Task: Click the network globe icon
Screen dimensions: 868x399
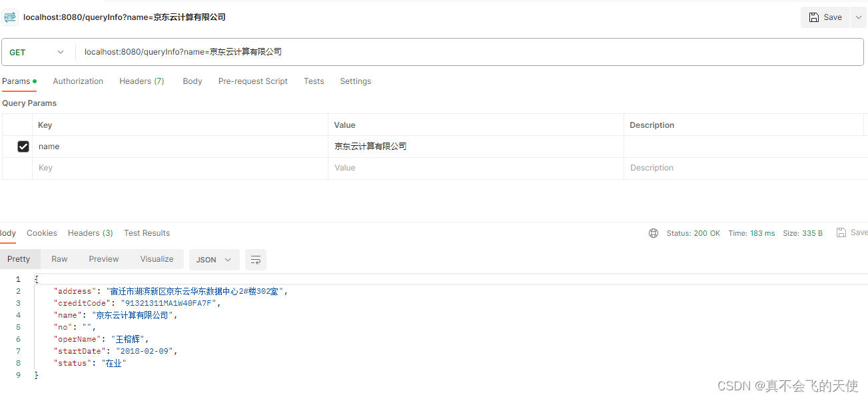Action: point(653,233)
